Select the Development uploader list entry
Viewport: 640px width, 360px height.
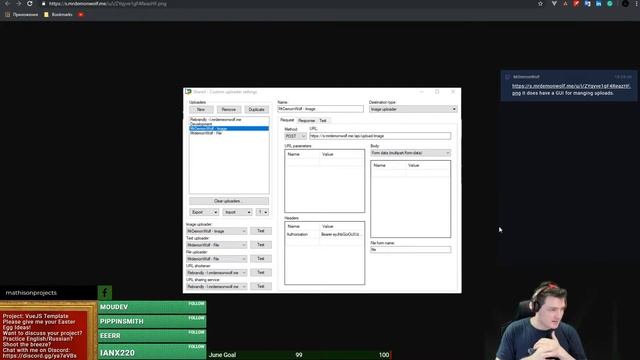coord(229,124)
